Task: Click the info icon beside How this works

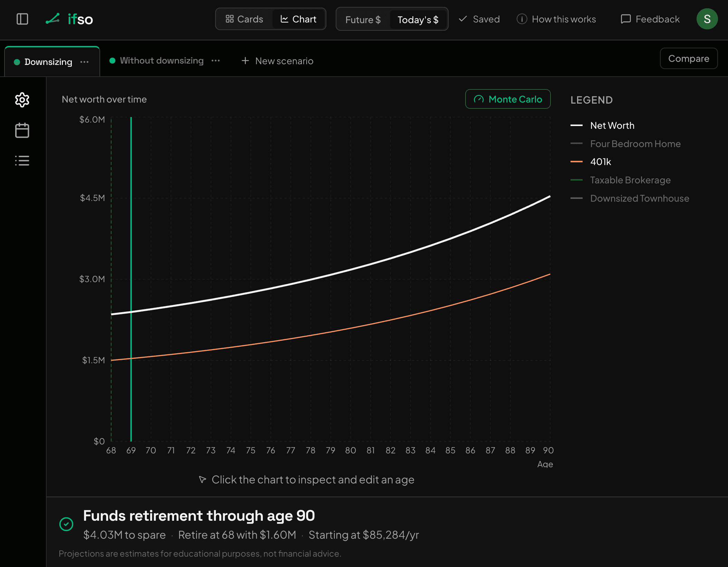Action: (521, 19)
